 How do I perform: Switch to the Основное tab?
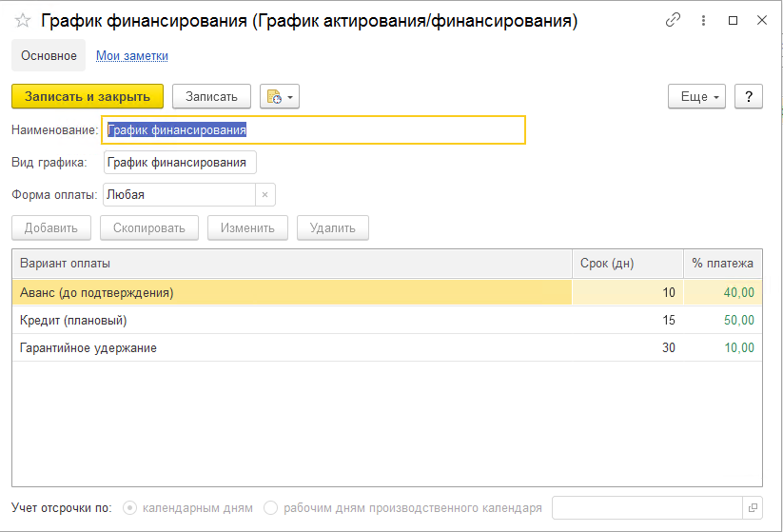click(49, 55)
